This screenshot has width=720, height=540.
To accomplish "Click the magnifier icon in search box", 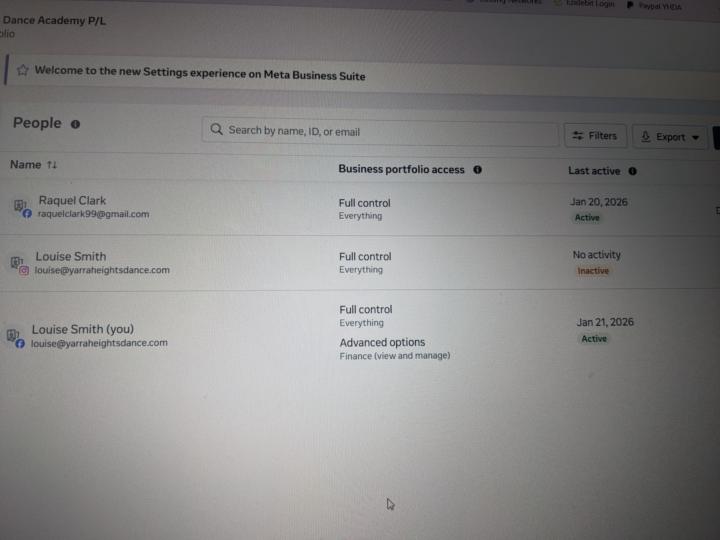I will pyautogui.click(x=216, y=130).
